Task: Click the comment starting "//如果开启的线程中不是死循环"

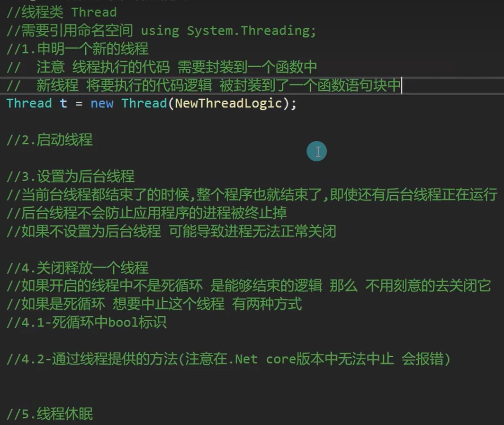Action: [x=249, y=286]
